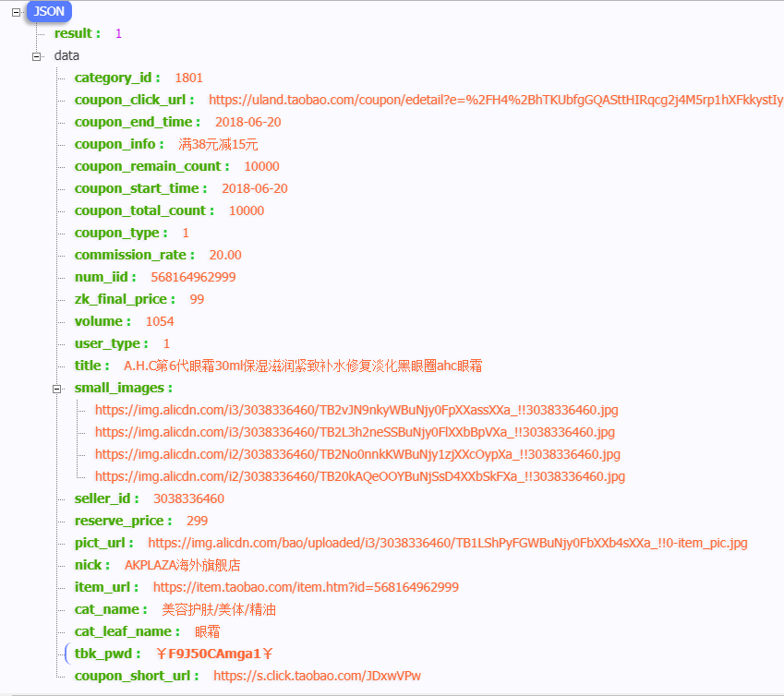Click the title value starting A.H.C第6代眼霜
Screen dimensions: 784x696
coord(303,366)
